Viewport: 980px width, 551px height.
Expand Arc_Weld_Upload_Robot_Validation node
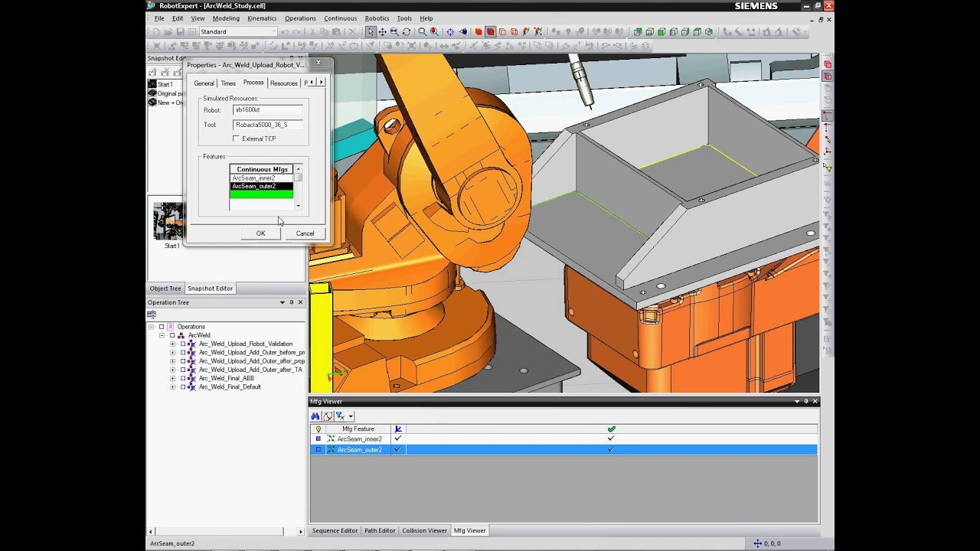pyautogui.click(x=172, y=344)
